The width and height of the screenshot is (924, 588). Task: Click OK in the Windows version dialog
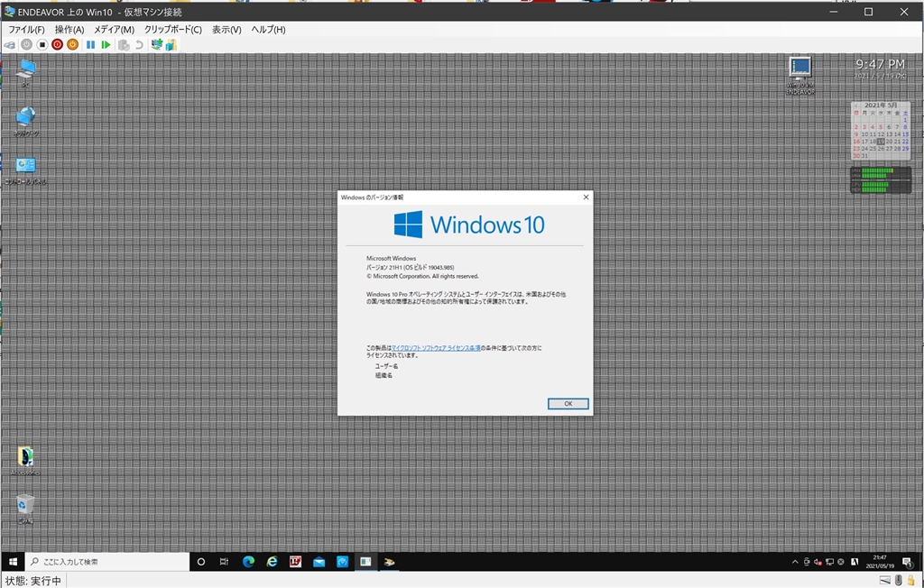pyautogui.click(x=568, y=404)
